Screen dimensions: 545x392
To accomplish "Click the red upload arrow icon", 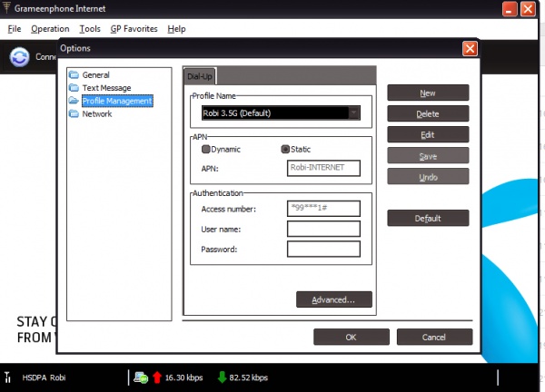I will (157, 377).
